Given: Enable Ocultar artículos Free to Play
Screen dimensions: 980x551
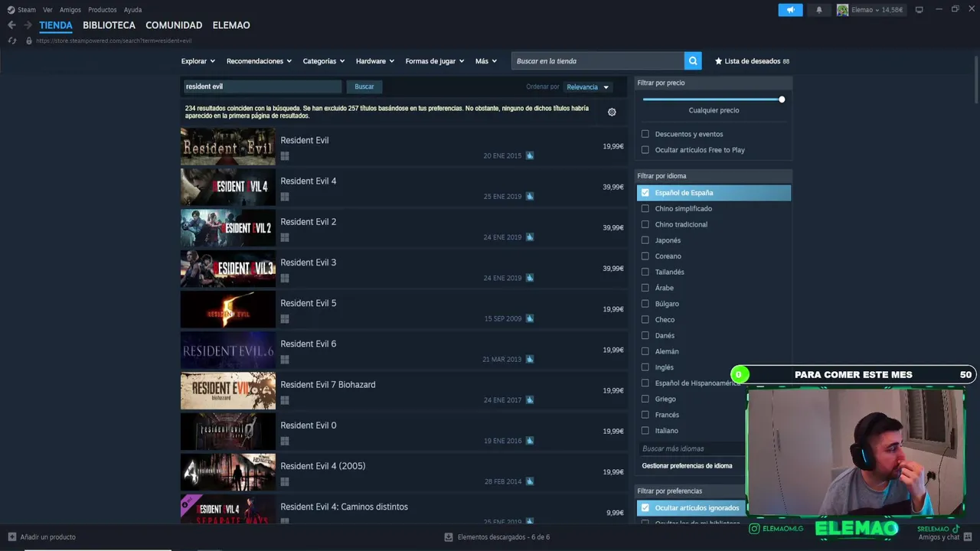Looking at the screenshot, I should point(645,150).
